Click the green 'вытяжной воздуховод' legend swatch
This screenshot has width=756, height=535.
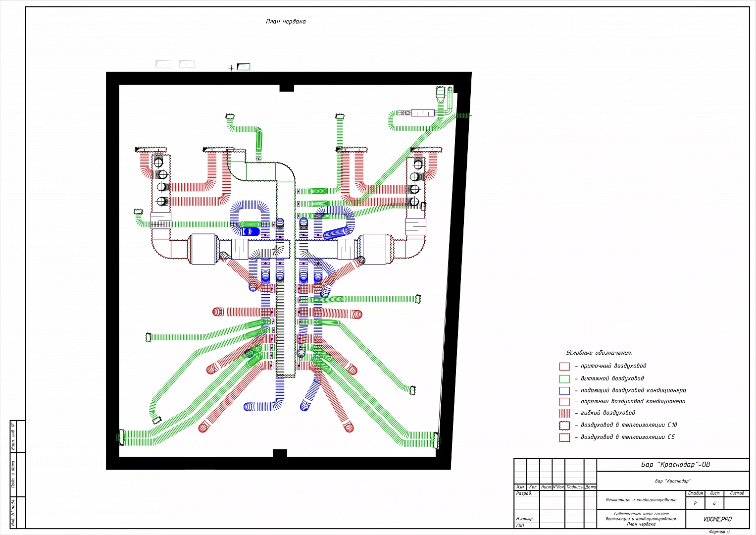[564, 379]
